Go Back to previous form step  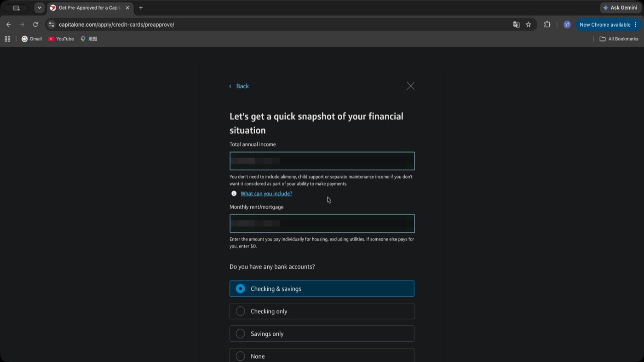click(239, 86)
